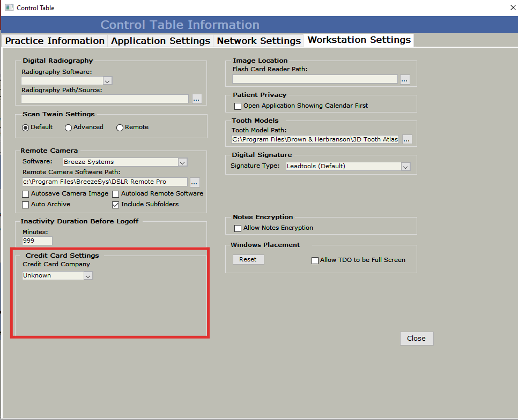Click Control Table window icon in title bar
Image resolution: width=518 pixels, height=420 pixels.
pos(9,8)
